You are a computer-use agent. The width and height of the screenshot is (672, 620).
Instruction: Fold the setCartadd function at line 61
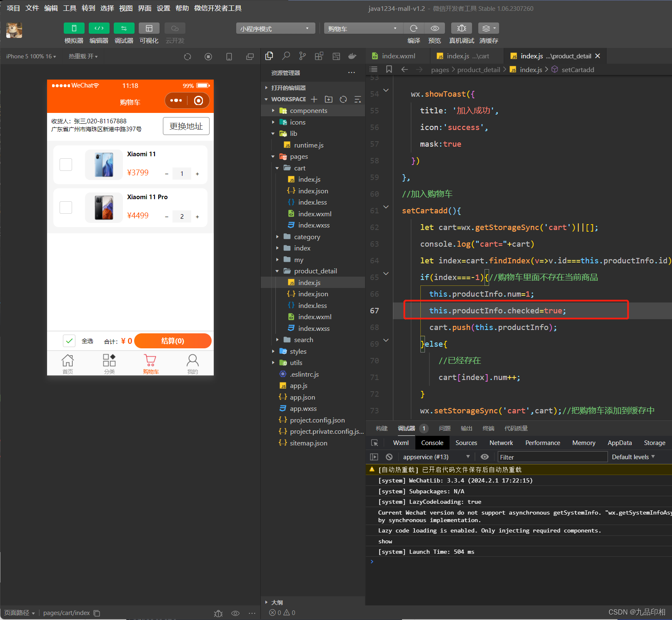coord(386,207)
